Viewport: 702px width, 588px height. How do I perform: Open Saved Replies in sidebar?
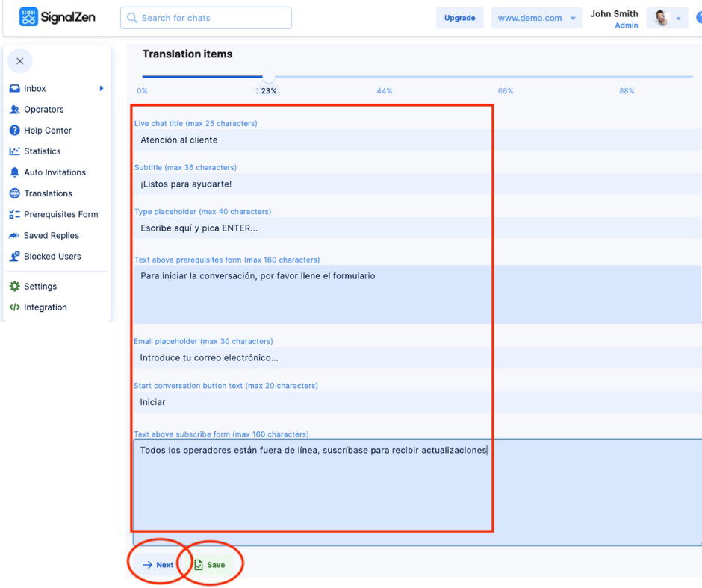(x=51, y=235)
